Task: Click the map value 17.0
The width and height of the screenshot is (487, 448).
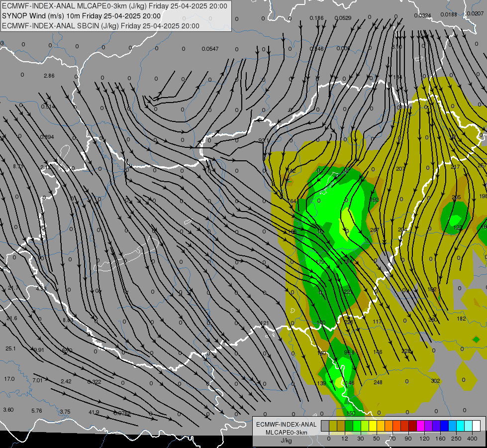Action: (x=9, y=379)
